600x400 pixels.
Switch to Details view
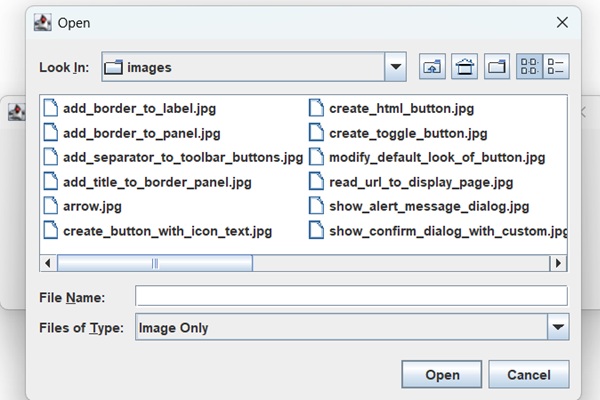click(556, 67)
